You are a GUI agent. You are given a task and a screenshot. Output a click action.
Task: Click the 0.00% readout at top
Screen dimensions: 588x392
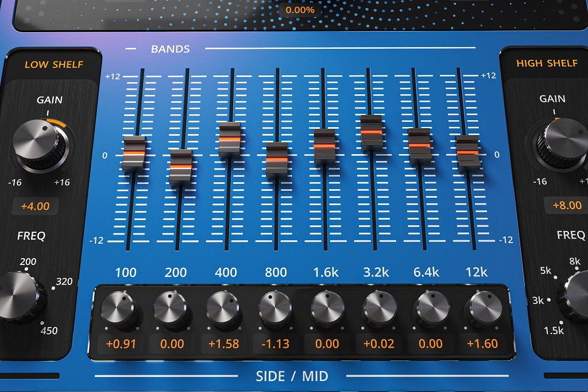[300, 10]
